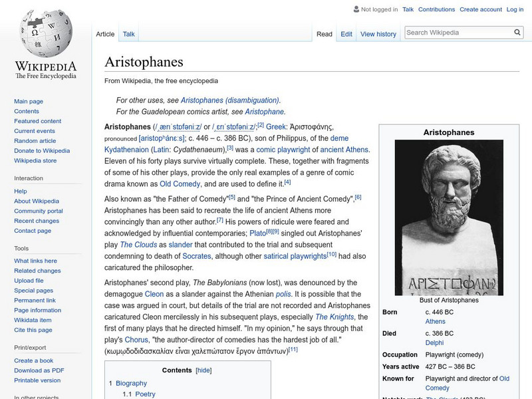Screen dimensions: 532x399
Task: Open What links here tool
Action: click(35, 261)
